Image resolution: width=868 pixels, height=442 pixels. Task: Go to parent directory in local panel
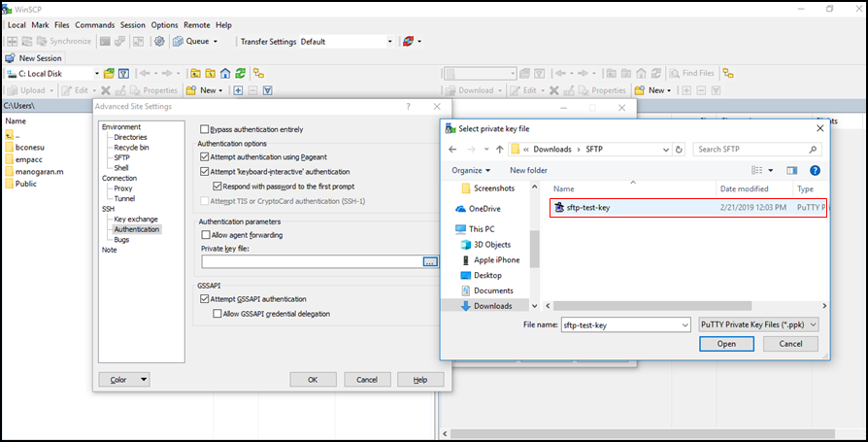(x=195, y=73)
